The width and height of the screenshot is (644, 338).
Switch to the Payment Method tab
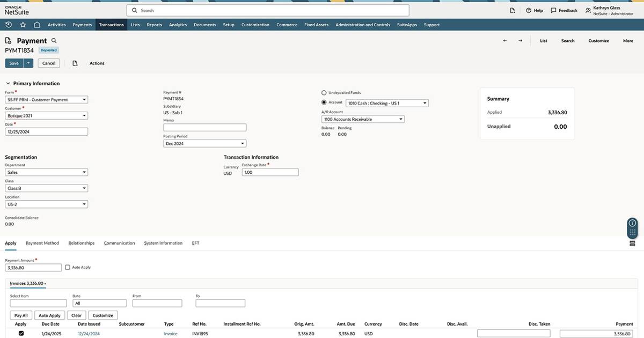point(42,243)
